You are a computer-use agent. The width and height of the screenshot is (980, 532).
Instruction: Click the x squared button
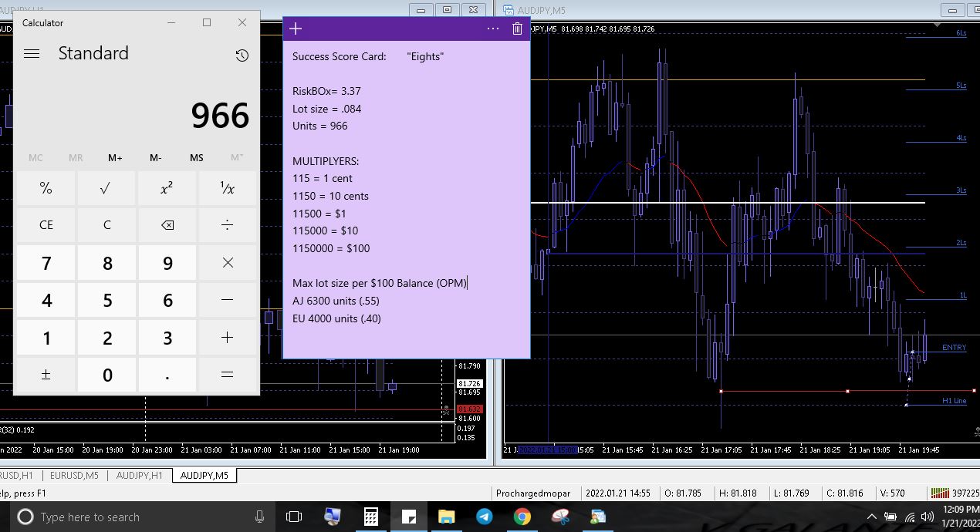click(x=167, y=188)
